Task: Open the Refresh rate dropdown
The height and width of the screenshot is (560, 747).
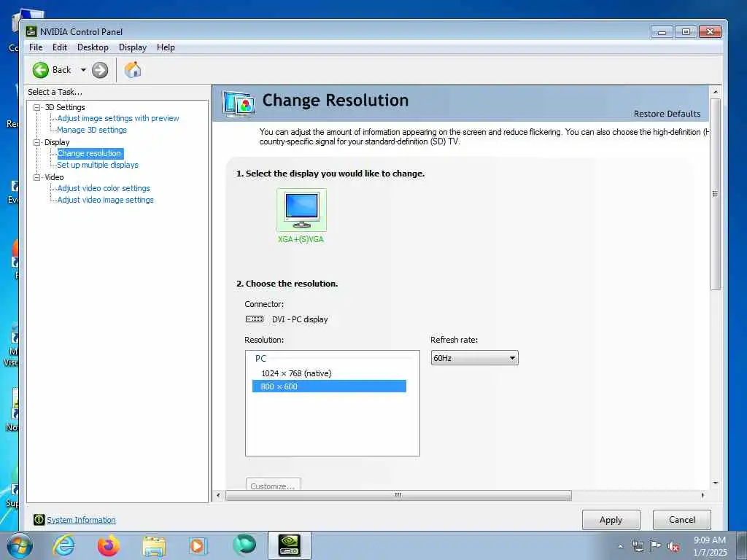Action: [x=474, y=357]
